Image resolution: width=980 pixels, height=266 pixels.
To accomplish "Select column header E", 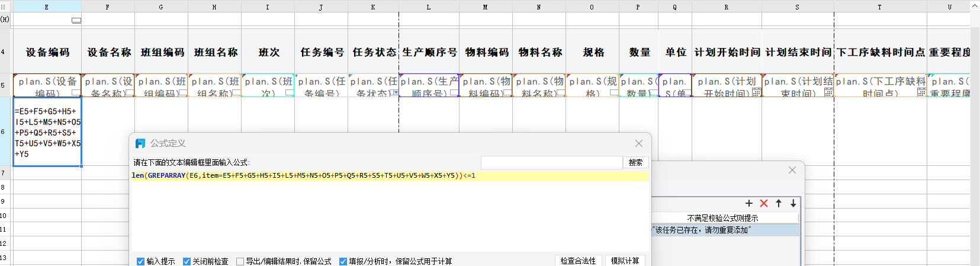I will tap(47, 7).
